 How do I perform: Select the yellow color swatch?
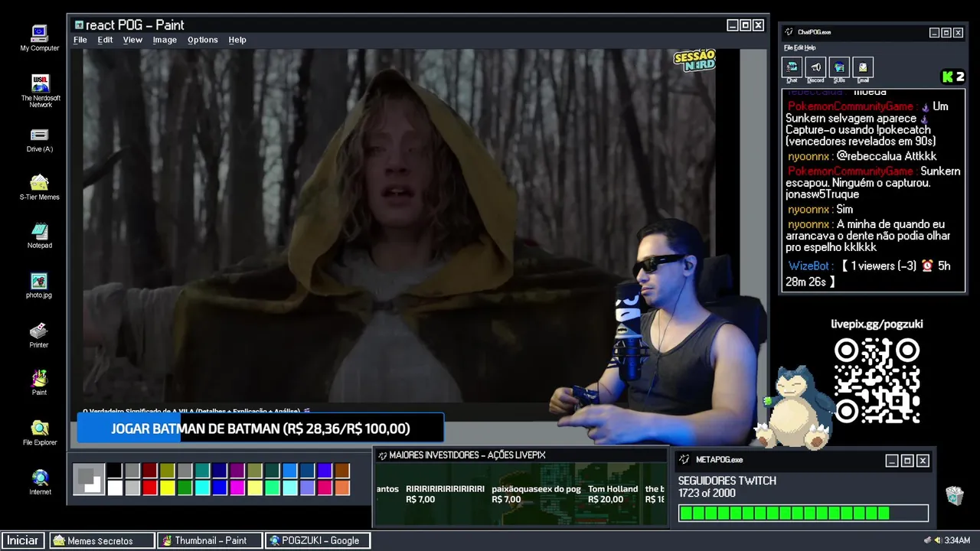click(167, 487)
